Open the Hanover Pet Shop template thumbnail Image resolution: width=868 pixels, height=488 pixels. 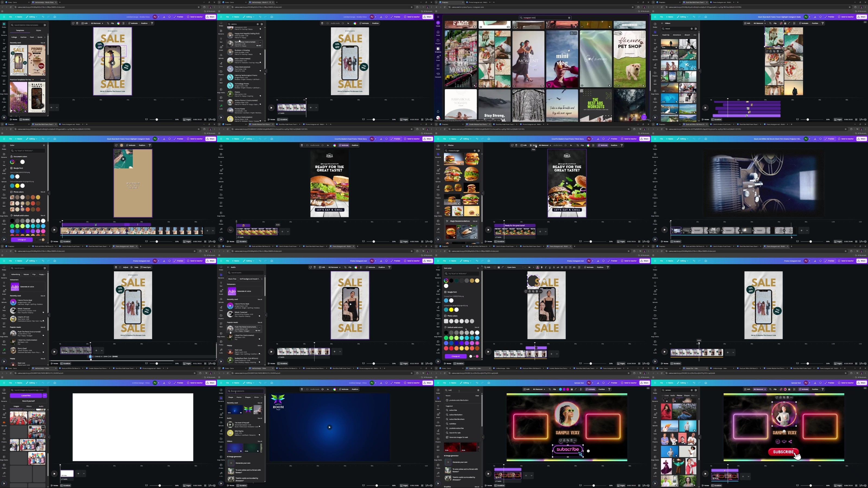coord(629,59)
